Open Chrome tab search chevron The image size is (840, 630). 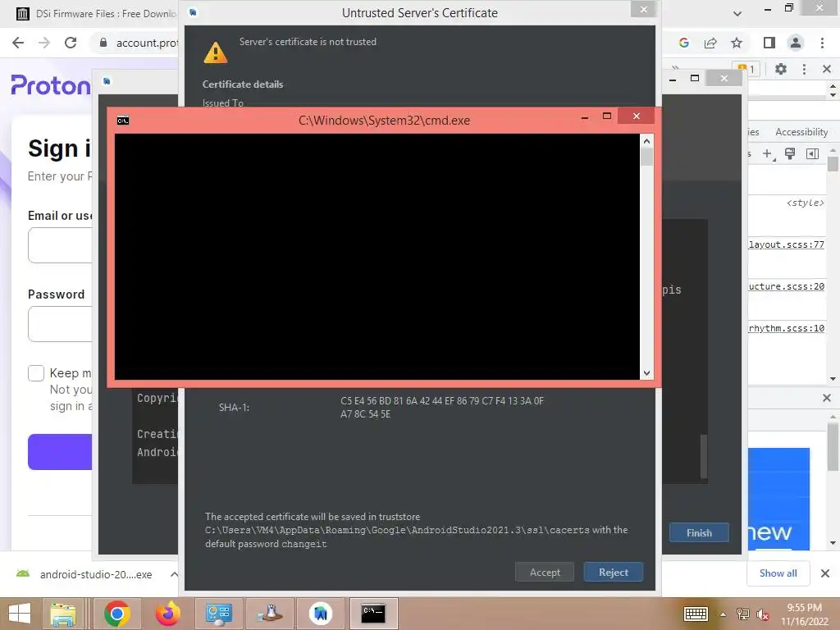(737, 13)
